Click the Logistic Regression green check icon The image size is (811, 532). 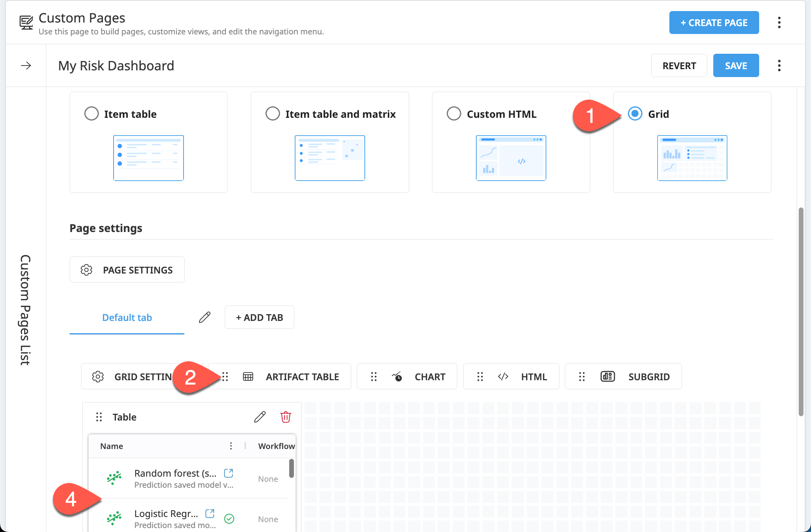coord(229,519)
